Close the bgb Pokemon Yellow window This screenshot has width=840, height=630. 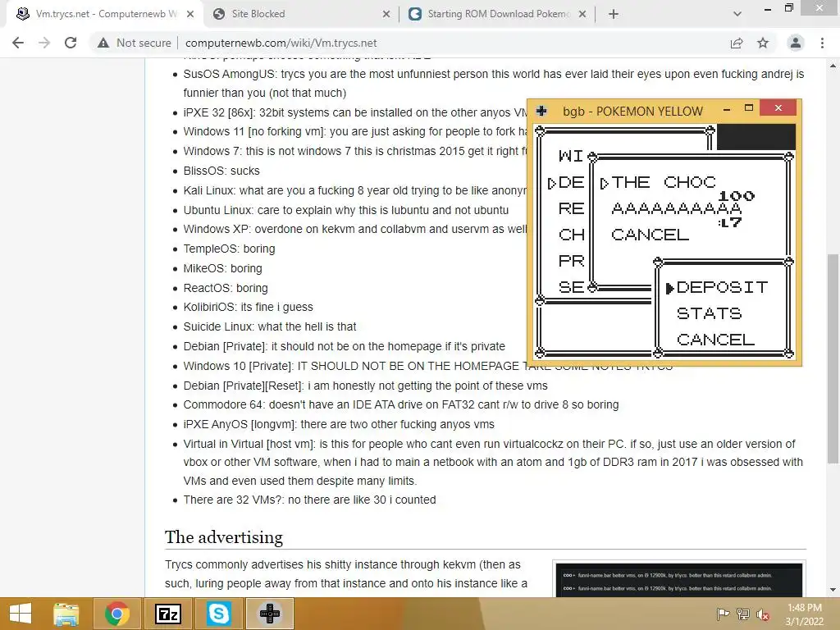(778, 108)
